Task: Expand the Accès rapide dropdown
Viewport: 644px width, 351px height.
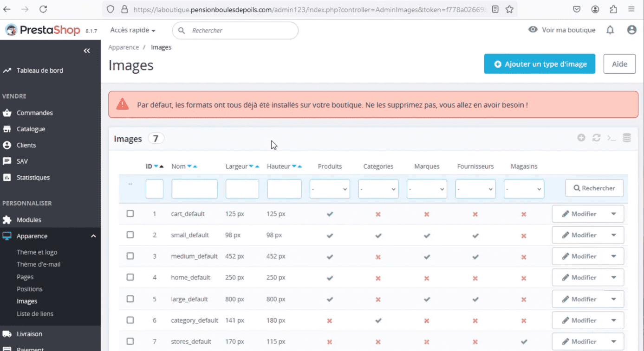Action: 133,30
